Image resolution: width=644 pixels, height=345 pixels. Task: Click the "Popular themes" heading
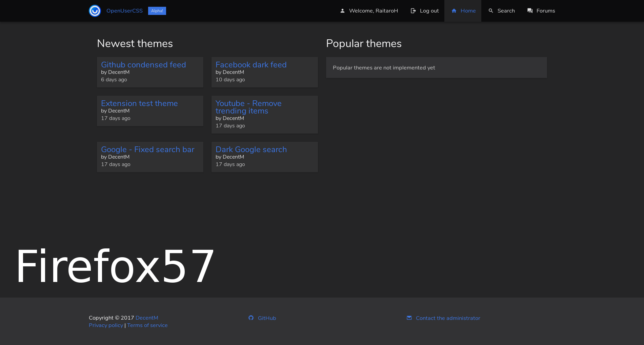(x=364, y=43)
